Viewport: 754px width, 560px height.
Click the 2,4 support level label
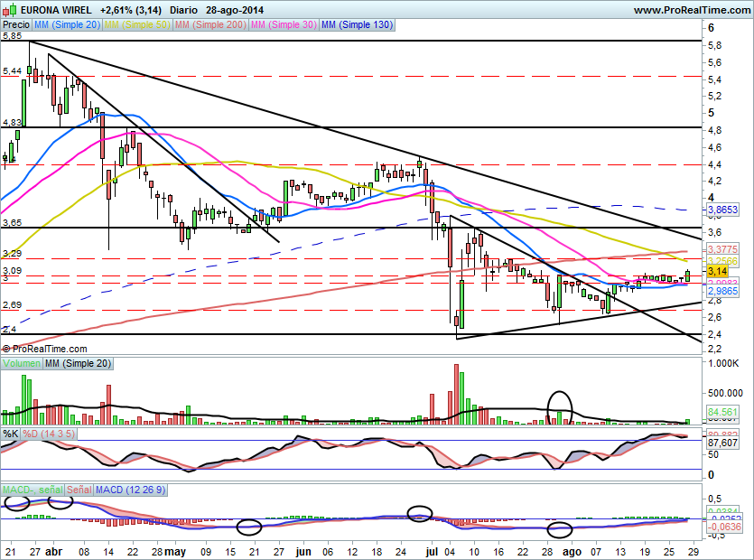point(9,330)
